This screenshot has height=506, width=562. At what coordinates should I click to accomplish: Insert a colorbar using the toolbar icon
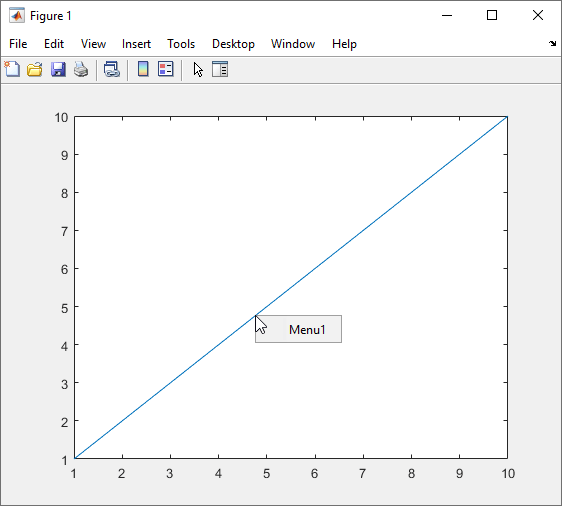pyautogui.click(x=143, y=69)
